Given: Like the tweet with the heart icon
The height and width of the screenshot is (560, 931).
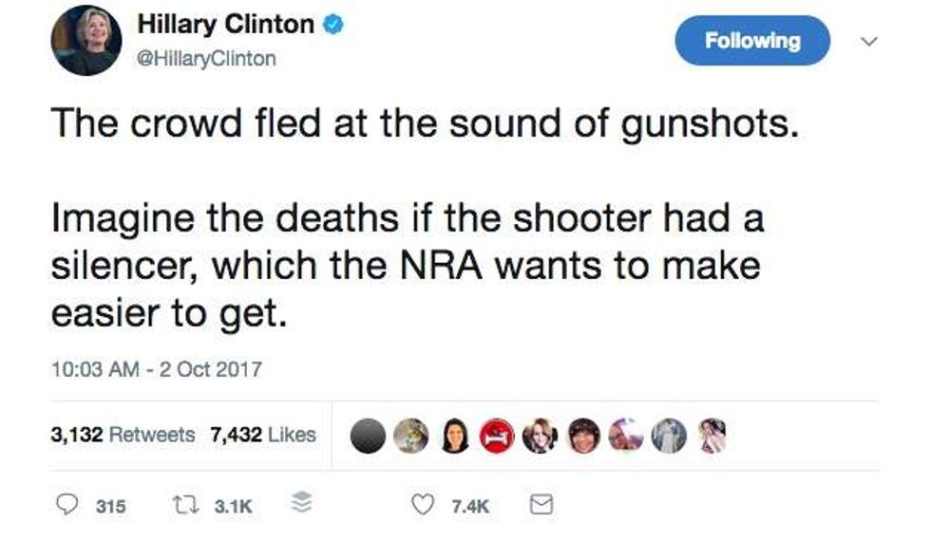Looking at the screenshot, I should coord(422,506).
